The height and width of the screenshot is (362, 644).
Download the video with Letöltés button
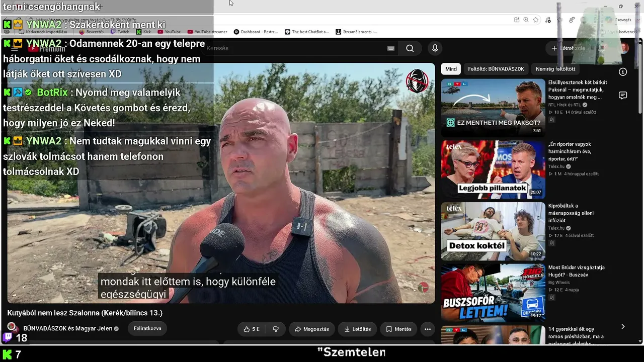[358, 329]
